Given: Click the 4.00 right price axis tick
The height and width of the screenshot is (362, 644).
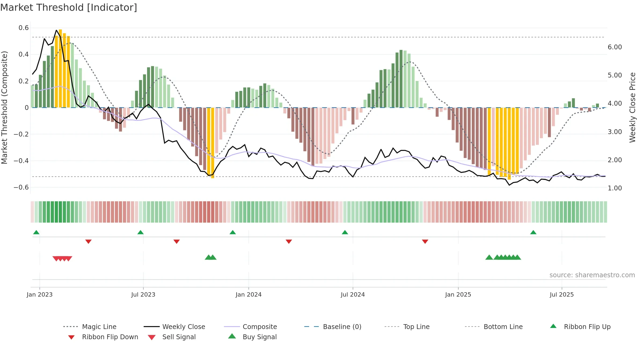Looking at the screenshot, I should coord(615,104).
